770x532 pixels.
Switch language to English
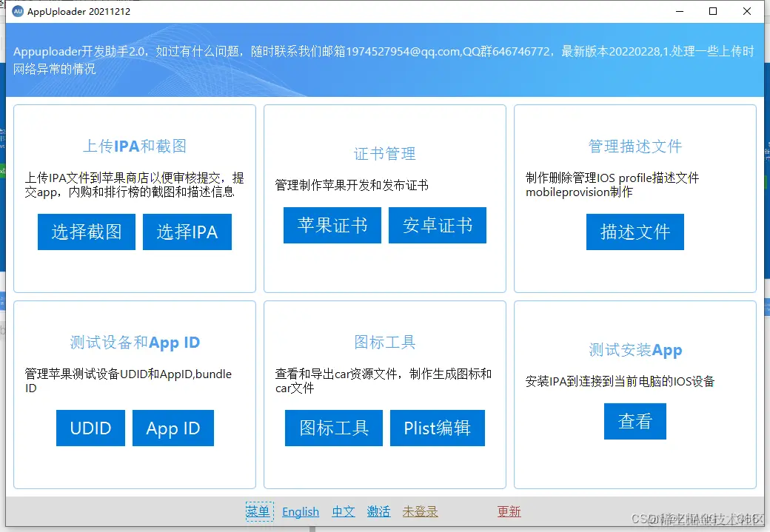coord(301,512)
